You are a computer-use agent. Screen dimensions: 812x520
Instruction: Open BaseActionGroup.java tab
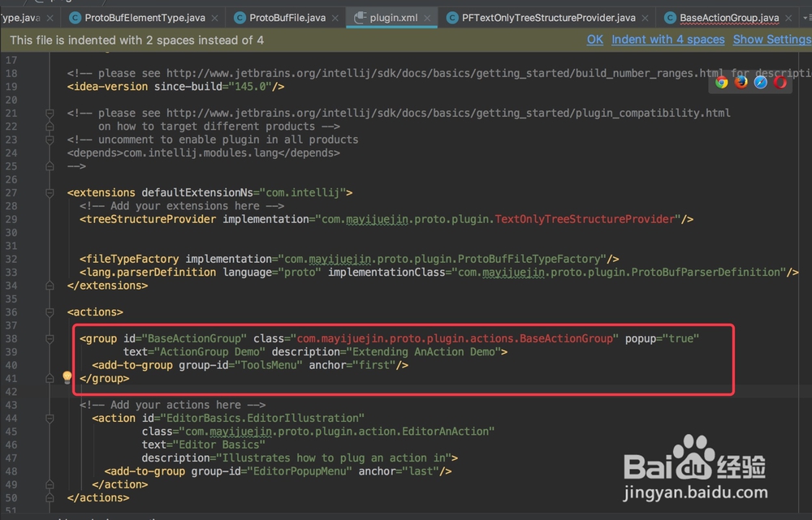click(729, 18)
